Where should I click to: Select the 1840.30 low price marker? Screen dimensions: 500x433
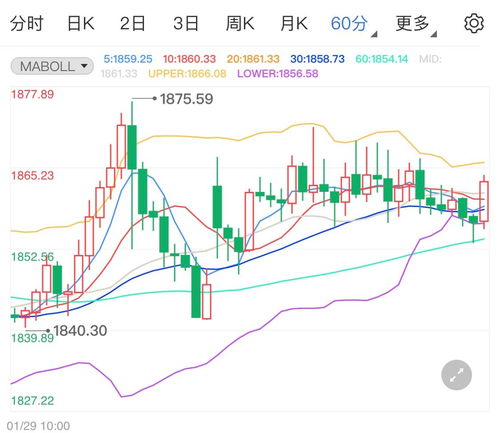pos(80,331)
